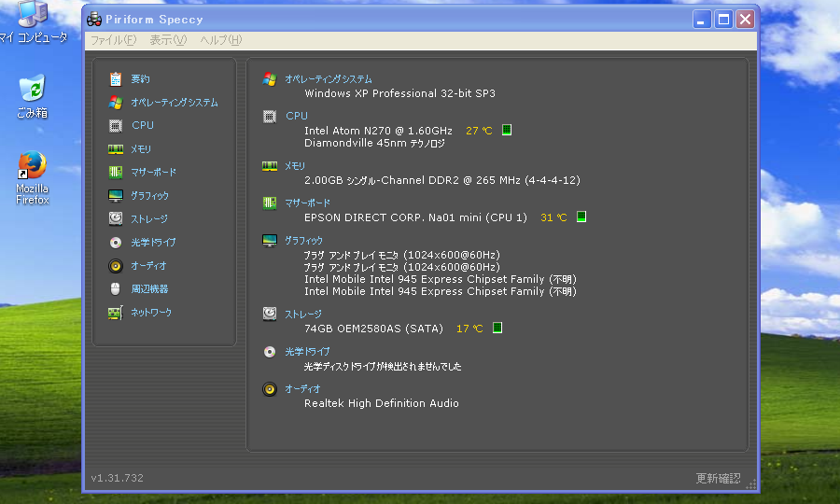840x504 pixels.
Task: Click 'Windows XP Professional 32-bit SP3' text
Action: (399, 93)
